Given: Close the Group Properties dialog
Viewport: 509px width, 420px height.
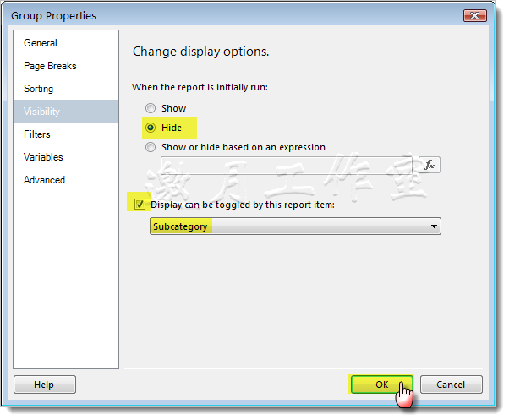Looking at the screenshot, I should coord(475,15).
